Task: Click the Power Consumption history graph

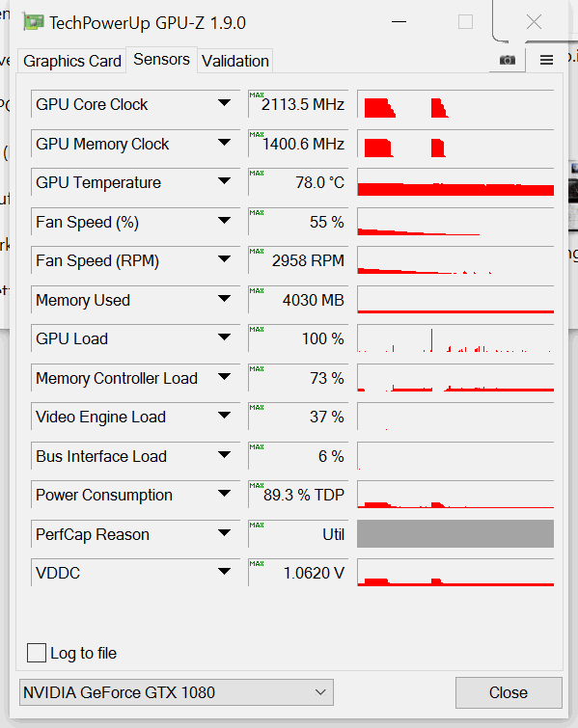Action: 455,495
